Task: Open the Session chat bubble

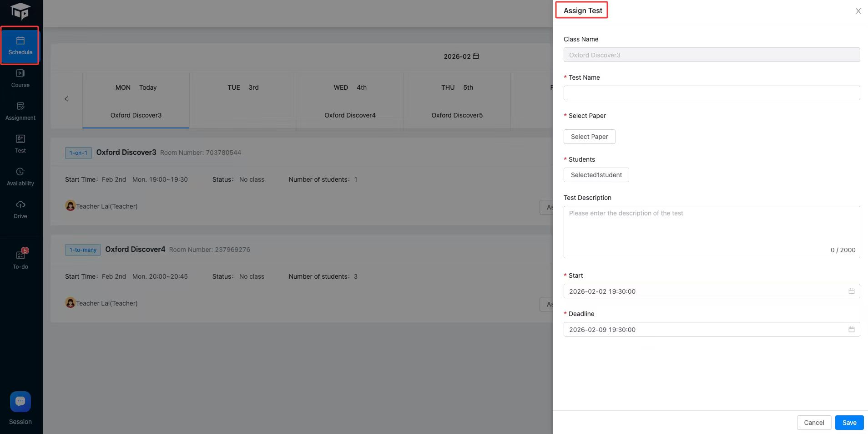Action: click(20, 402)
